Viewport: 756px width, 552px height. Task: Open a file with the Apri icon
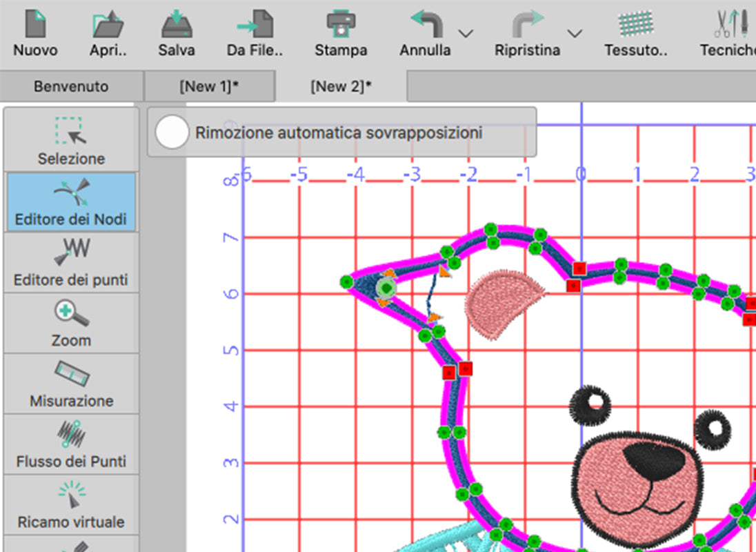click(108, 25)
